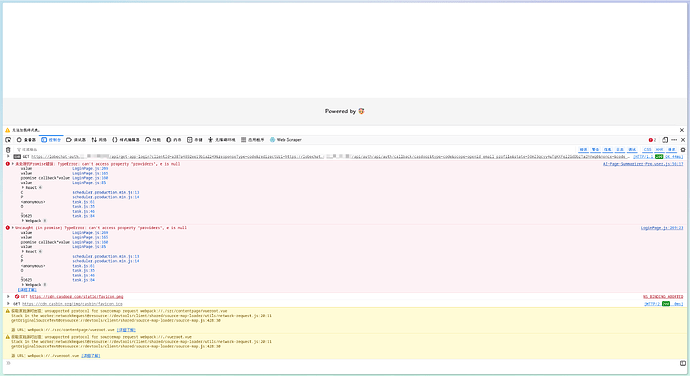The image size is (690, 376).
Task: Toggle the 错误 errors filter
Action: (x=584, y=150)
